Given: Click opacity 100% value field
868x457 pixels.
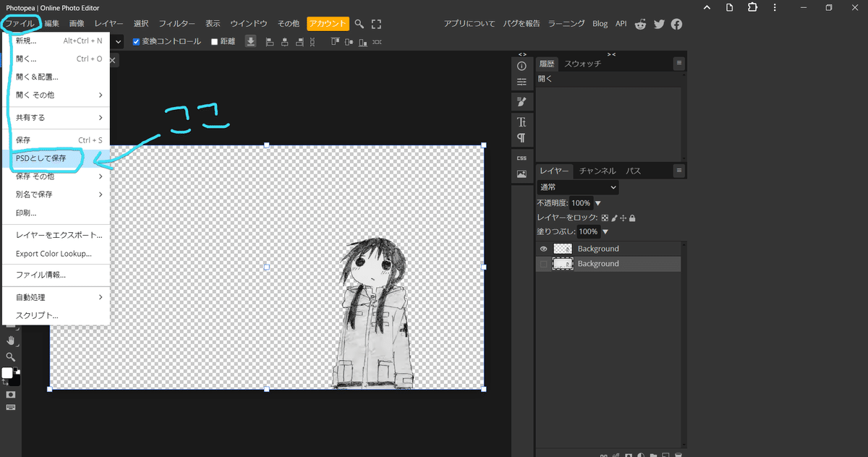Looking at the screenshot, I should point(581,203).
